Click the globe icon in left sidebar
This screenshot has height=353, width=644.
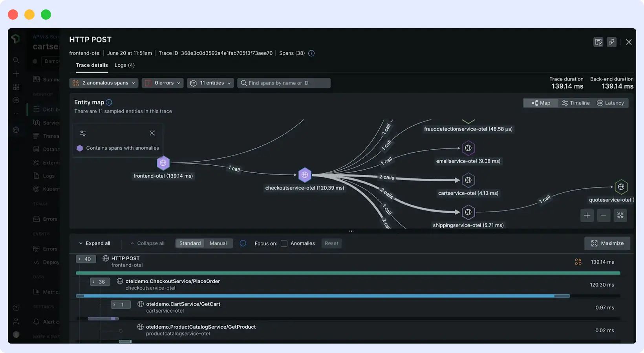16,130
